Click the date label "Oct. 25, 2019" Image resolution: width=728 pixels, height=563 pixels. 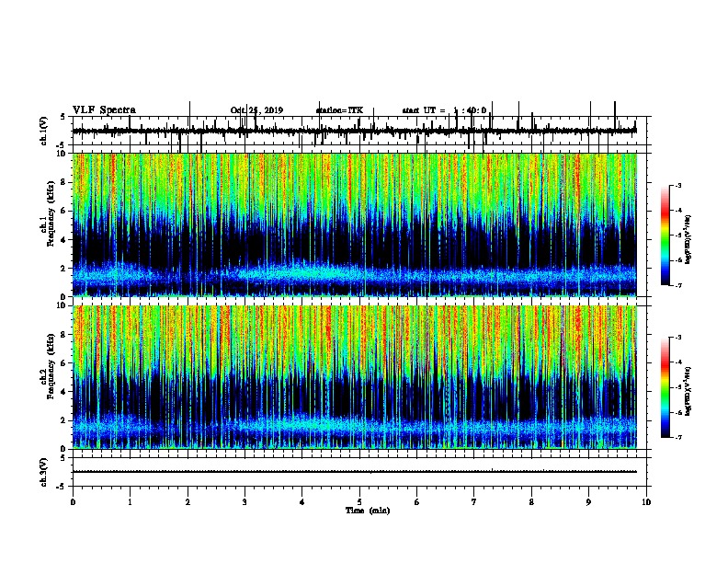click(x=256, y=110)
